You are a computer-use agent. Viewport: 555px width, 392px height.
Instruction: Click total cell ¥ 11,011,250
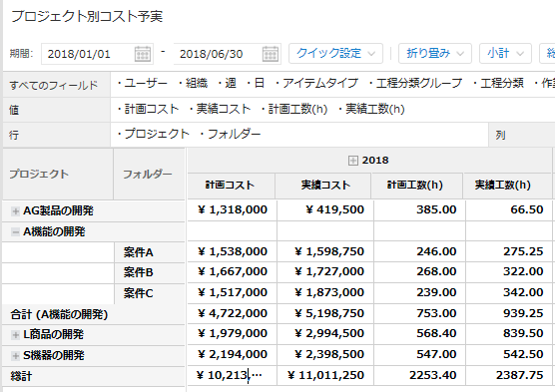point(325,375)
